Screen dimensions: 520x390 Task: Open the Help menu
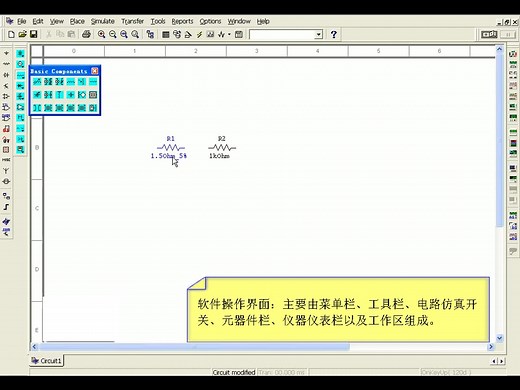263,21
